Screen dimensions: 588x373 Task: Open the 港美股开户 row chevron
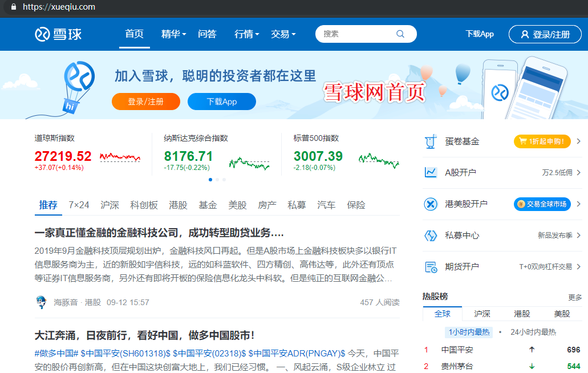579,204
